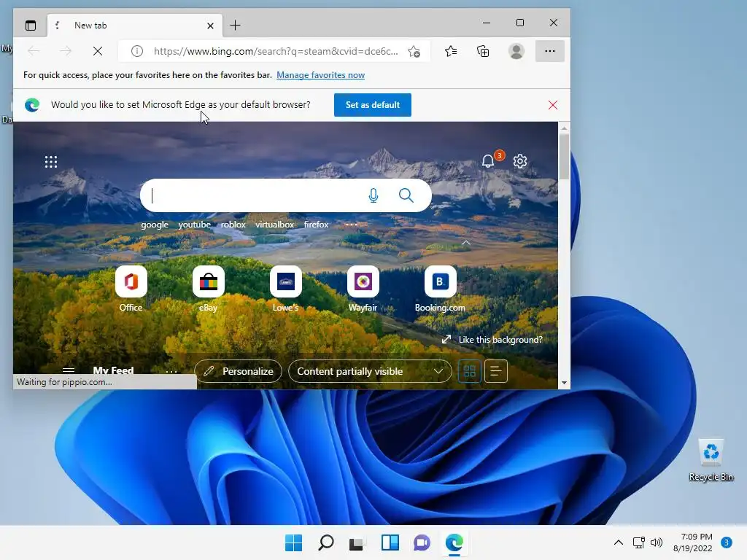Open Widgets from taskbar
Image resolution: width=747 pixels, height=560 pixels.
point(390,542)
